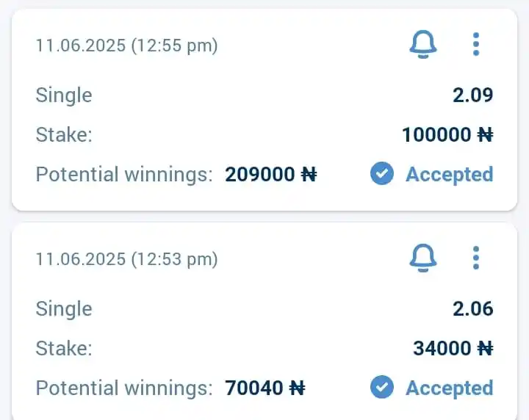Select the 11.06.2025 (12:55 pm) timestamp

pos(127,46)
